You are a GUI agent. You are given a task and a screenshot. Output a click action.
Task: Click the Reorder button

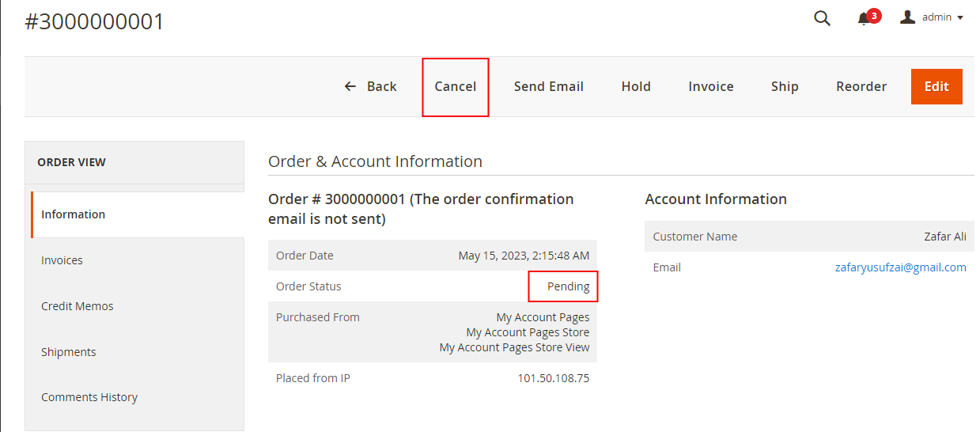pyautogui.click(x=861, y=87)
